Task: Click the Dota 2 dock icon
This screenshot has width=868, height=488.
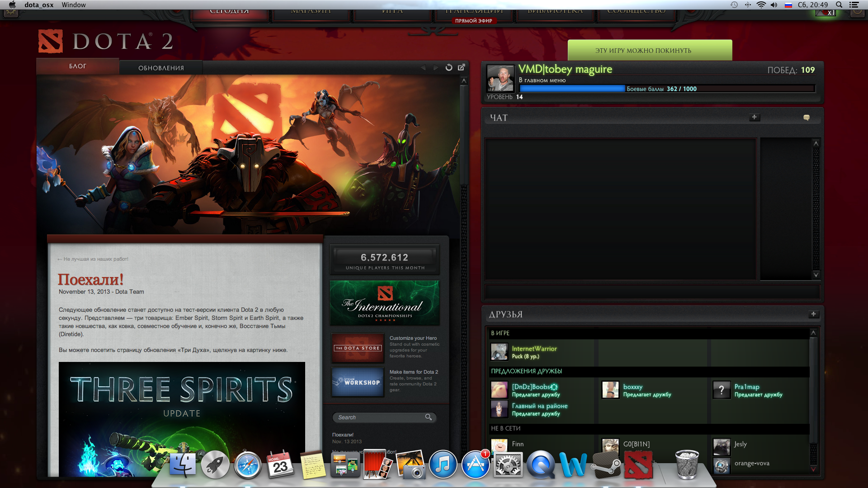Action: (638, 465)
